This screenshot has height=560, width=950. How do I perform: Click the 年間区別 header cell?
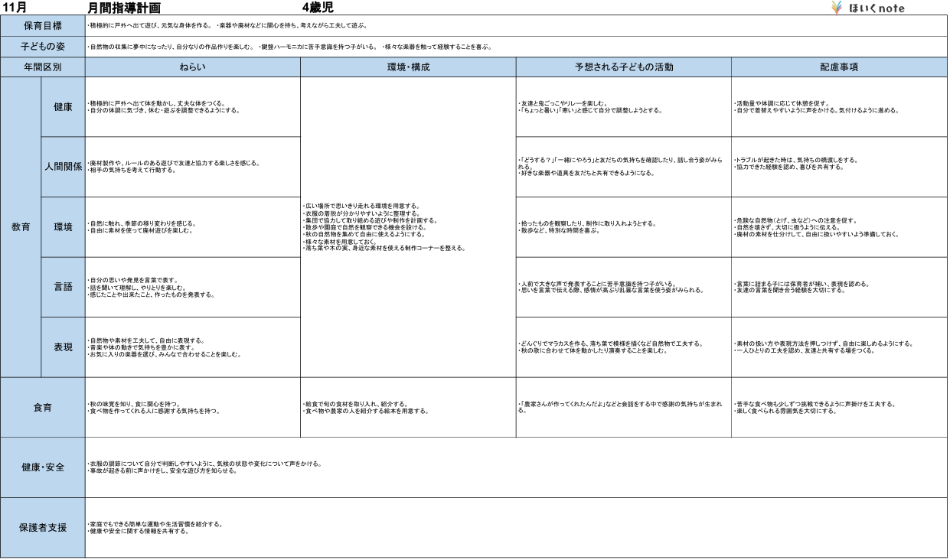pos(43,67)
